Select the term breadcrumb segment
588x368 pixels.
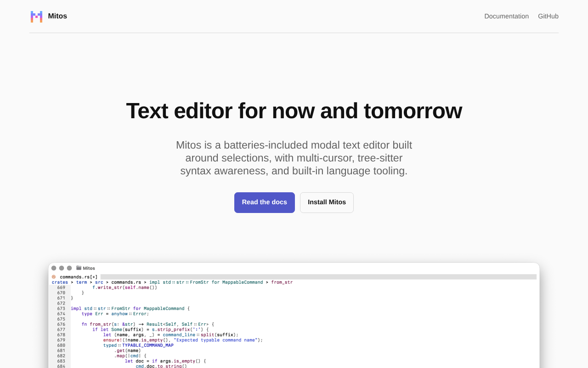point(81,282)
